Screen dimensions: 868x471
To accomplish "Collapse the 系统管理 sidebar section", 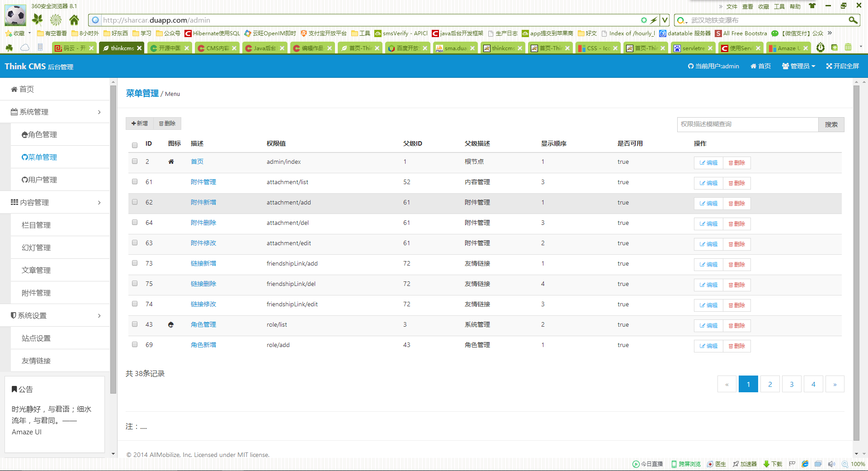I will tap(55, 112).
